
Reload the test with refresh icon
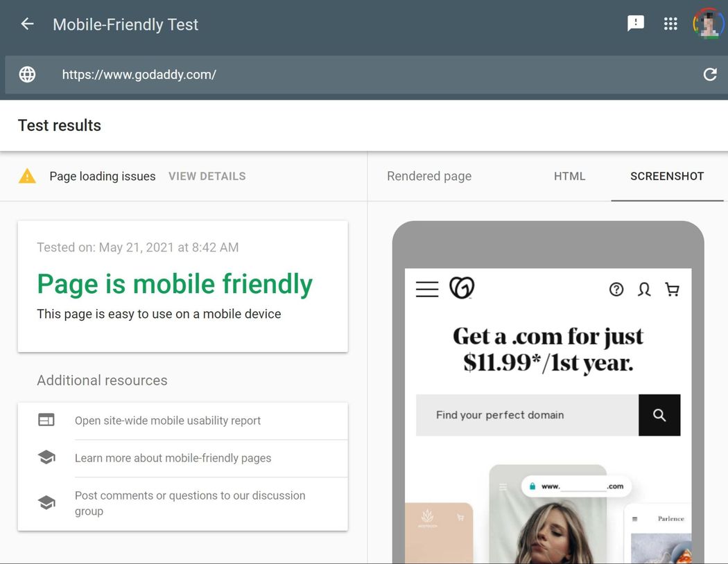click(x=710, y=74)
